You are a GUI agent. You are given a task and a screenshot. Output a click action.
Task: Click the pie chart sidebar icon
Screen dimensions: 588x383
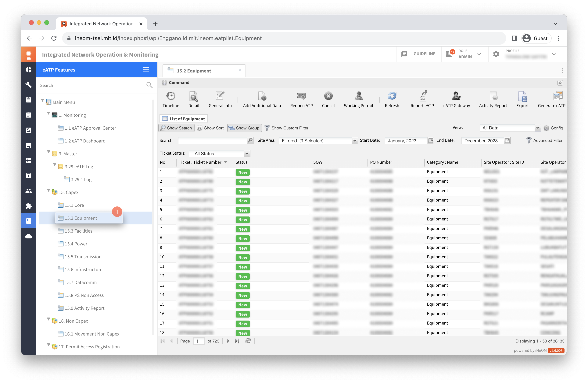tap(29, 70)
